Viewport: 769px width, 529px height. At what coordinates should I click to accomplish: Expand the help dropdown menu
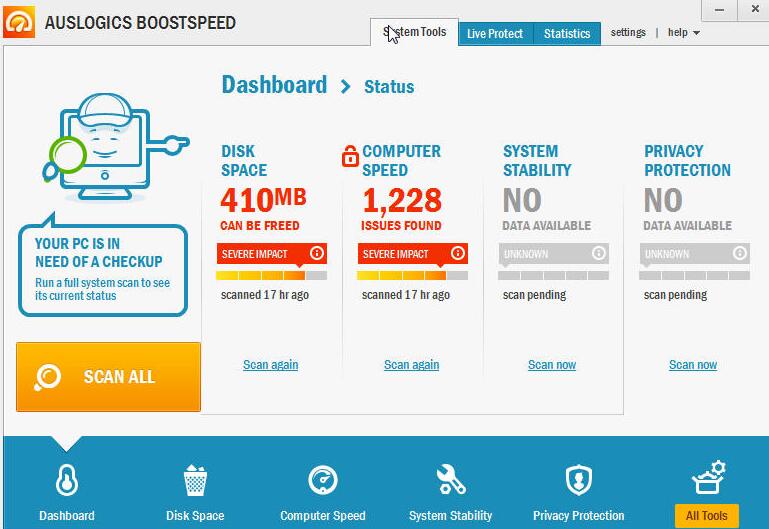[x=684, y=32]
